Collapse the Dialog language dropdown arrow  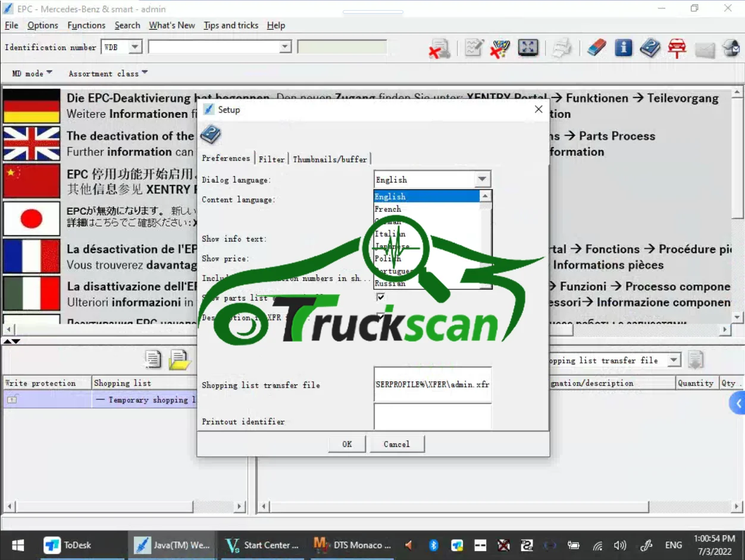point(483,179)
